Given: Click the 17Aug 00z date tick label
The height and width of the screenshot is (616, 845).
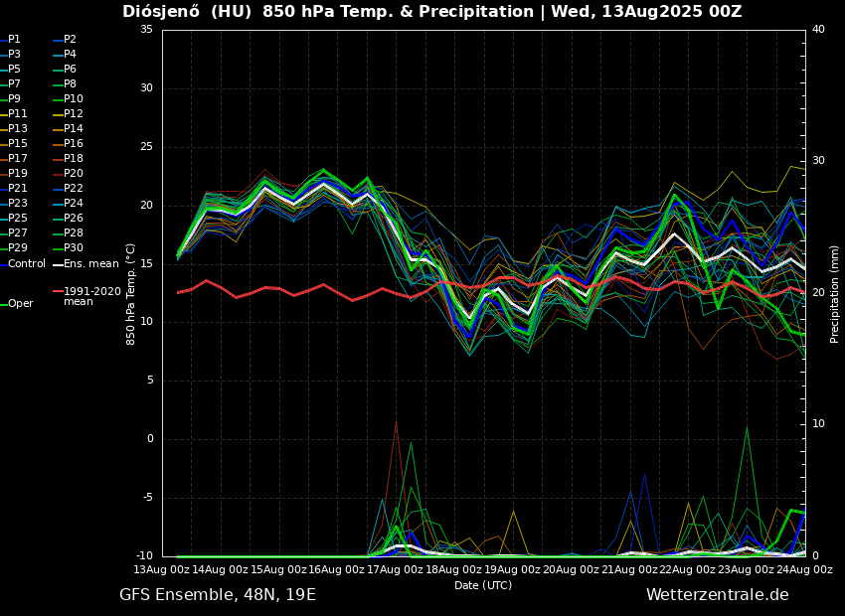Looking at the screenshot, I should [396, 569].
